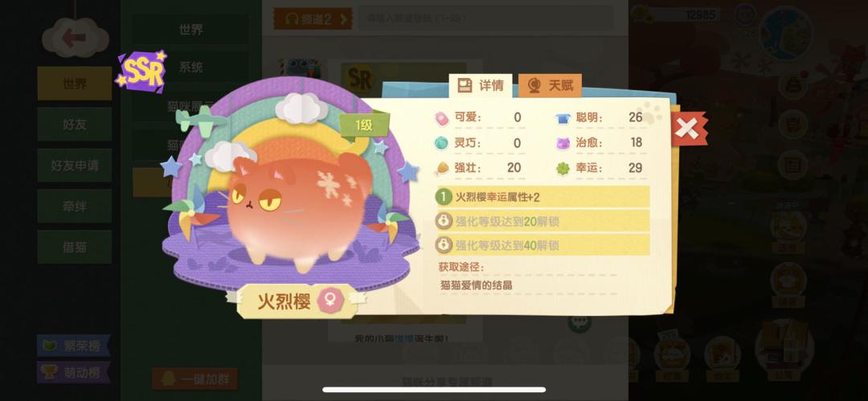Viewport: 868px width, 401px height.
Task: Switch to the 天赋 talent tab
Action: click(x=550, y=86)
